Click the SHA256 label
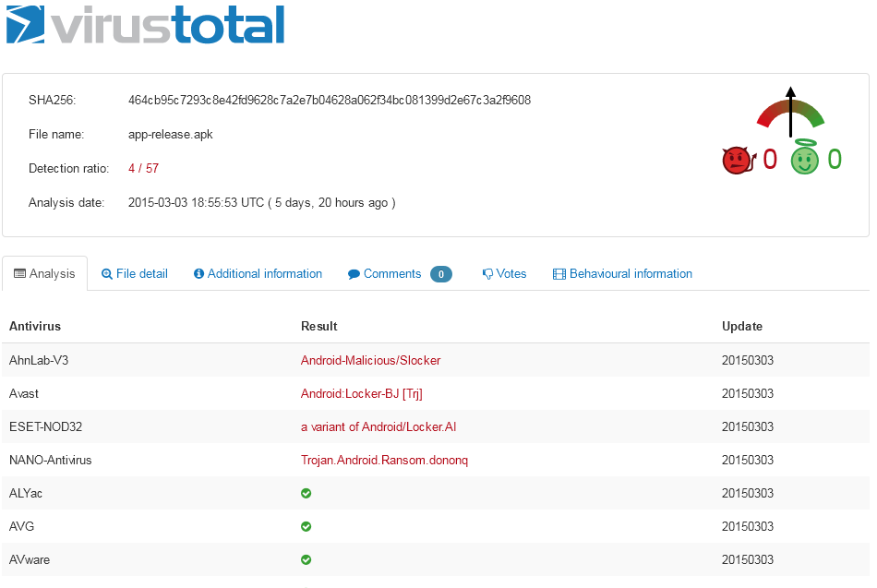Screen dimensions: 877x588 coord(52,100)
